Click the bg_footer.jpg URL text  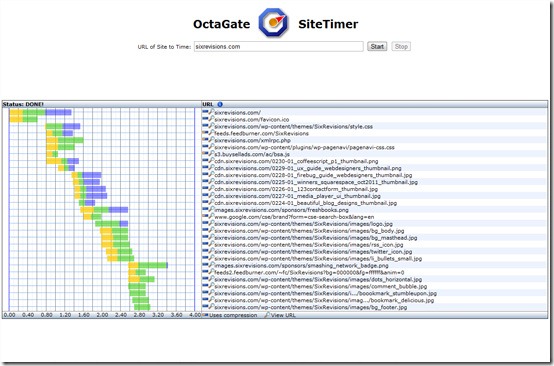pyautogui.click(x=311, y=307)
